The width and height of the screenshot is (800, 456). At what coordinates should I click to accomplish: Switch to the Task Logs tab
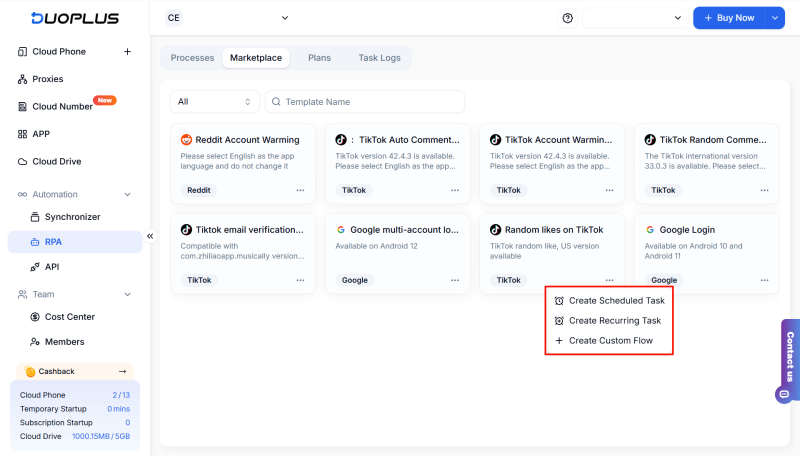coord(379,58)
